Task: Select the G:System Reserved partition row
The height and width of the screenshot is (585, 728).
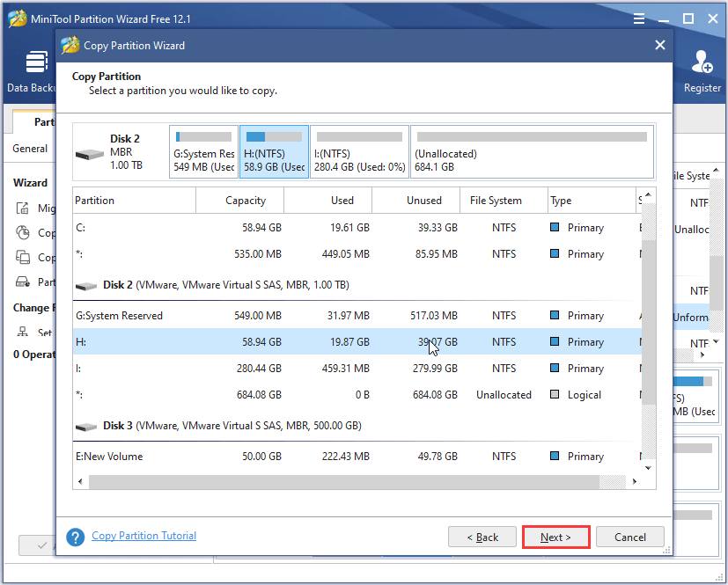Action: pos(357,316)
